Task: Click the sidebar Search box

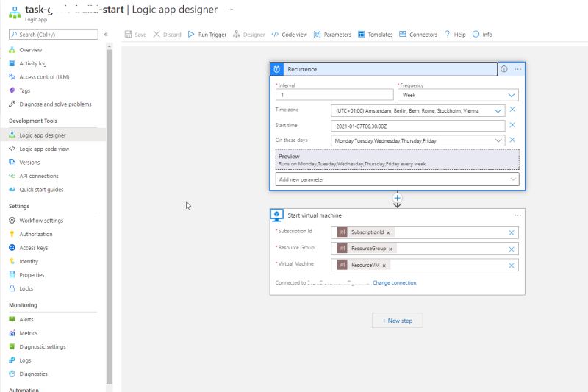Action: point(54,35)
